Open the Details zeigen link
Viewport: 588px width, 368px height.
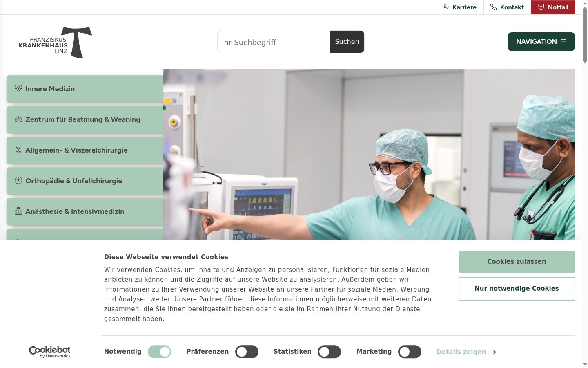(x=461, y=352)
